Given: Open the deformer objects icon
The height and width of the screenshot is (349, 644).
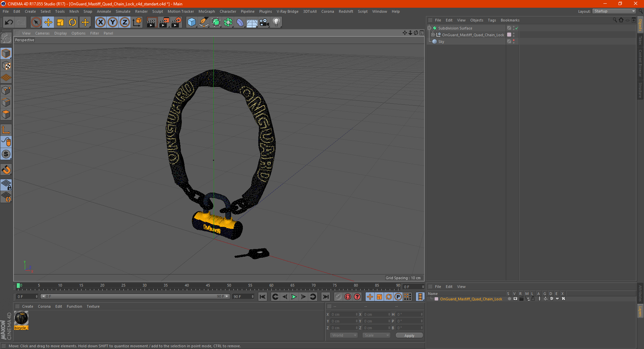Looking at the screenshot, I should tap(240, 22).
